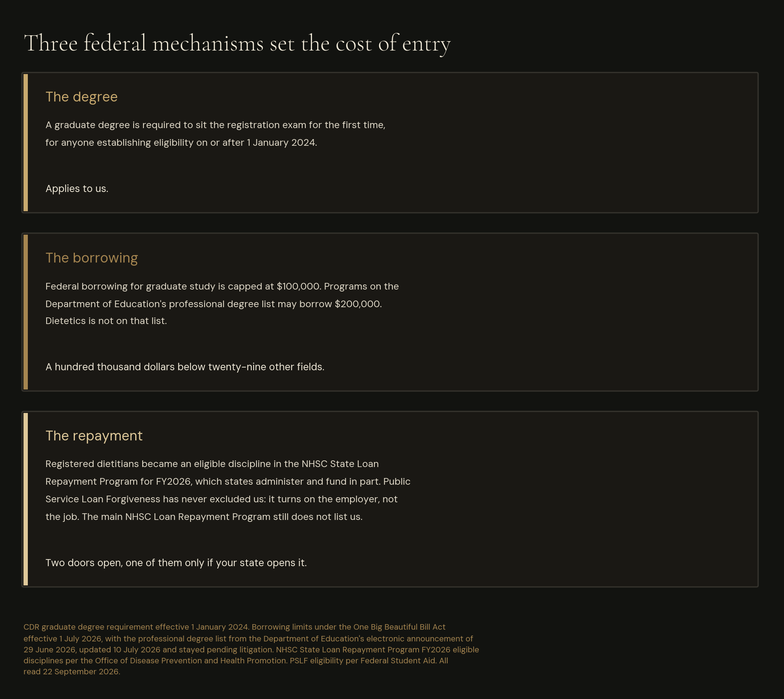
Task: Click the cream accent bar of repayment card
Action: point(25,499)
